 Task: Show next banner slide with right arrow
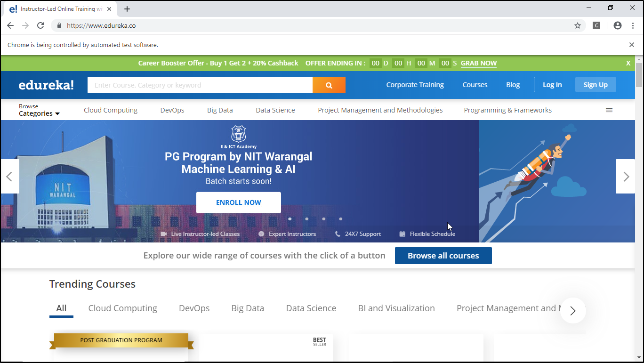(x=626, y=177)
